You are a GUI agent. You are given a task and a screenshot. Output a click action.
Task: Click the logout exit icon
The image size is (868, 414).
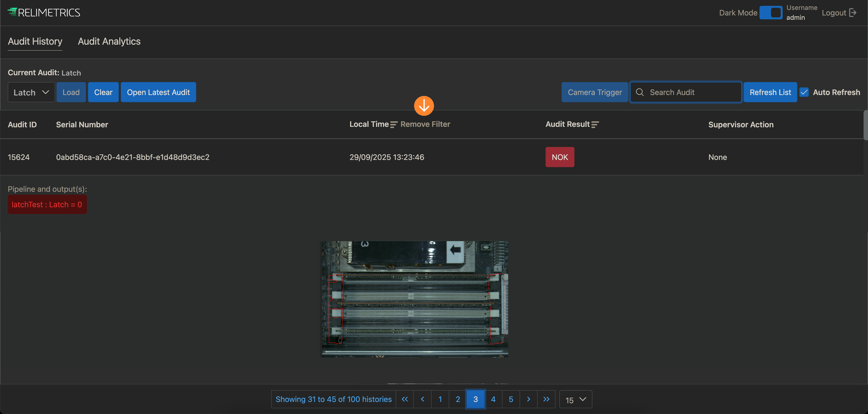(x=853, y=13)
